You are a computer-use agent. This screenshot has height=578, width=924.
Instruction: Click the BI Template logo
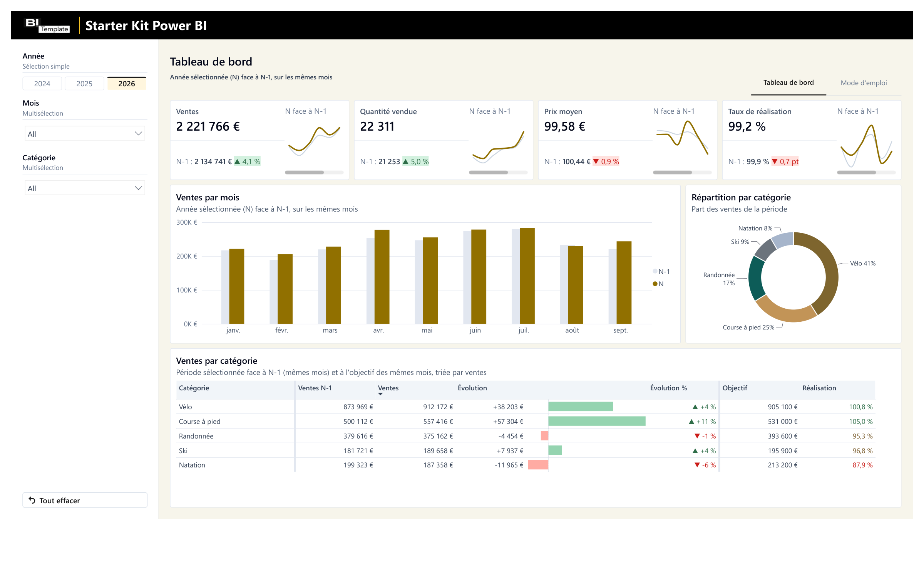47,25
